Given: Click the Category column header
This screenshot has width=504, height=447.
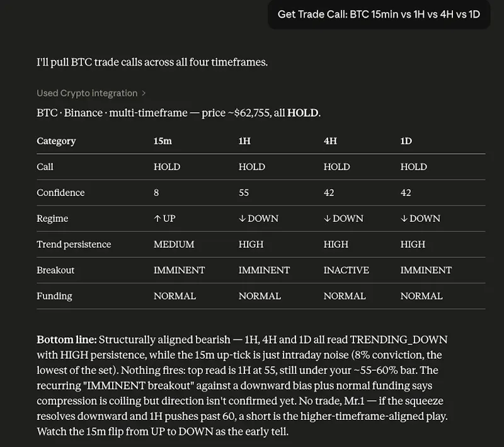Looking at the screenshot, I should tap(56, 141).
